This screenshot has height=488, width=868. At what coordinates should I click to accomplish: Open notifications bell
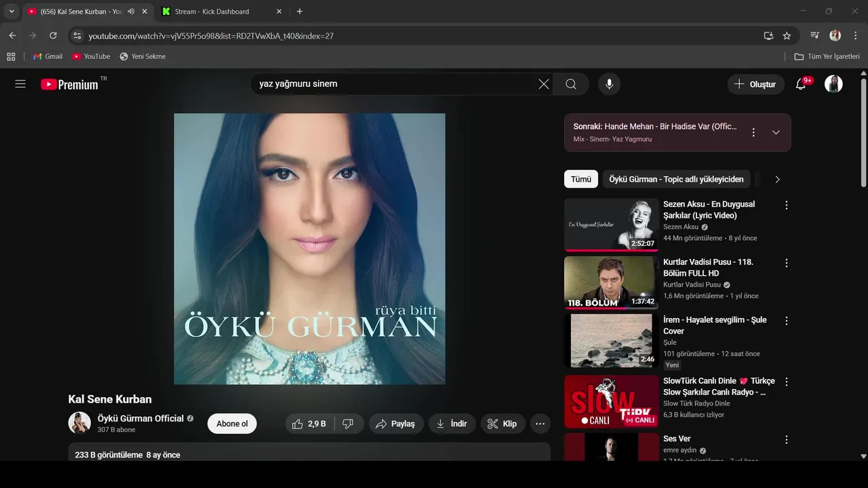coord(801,84)
